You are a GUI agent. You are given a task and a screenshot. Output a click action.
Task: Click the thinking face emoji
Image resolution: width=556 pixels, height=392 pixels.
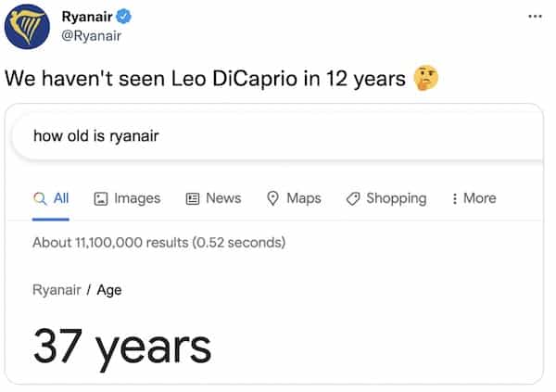(x=426, y=79)
